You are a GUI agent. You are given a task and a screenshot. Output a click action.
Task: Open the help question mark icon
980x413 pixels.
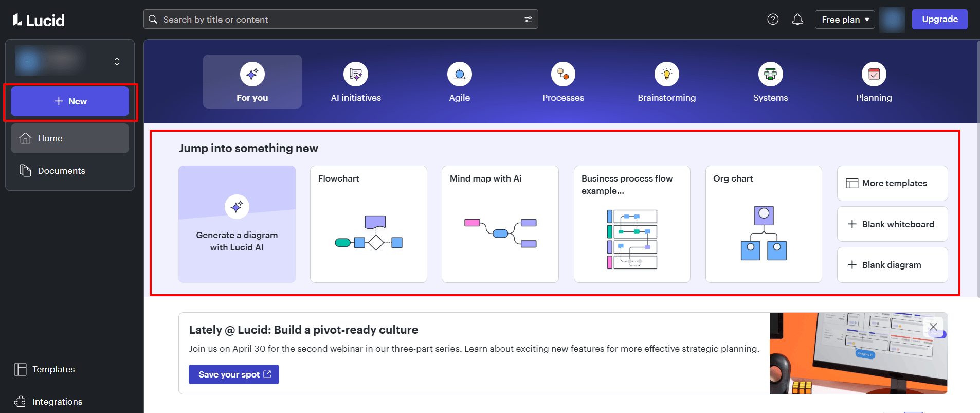[773, 20]
